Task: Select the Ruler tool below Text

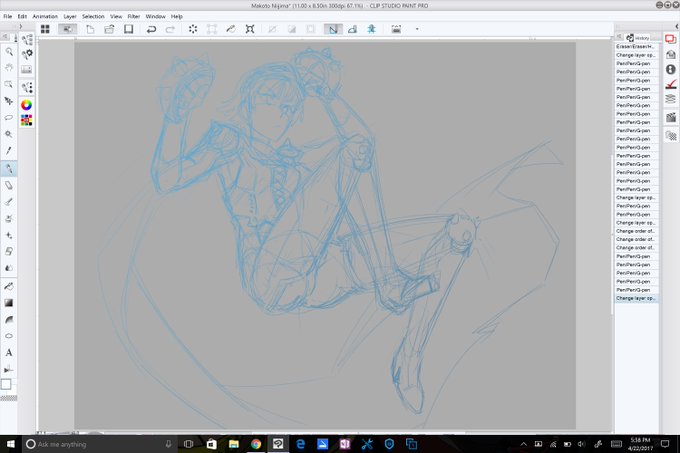Action: click(x=9, y=369)
